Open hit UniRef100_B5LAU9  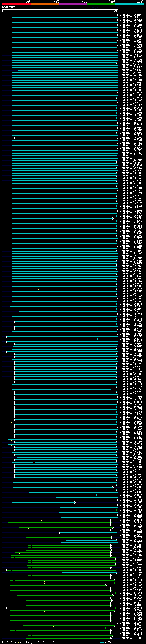[x=131, y=352]
